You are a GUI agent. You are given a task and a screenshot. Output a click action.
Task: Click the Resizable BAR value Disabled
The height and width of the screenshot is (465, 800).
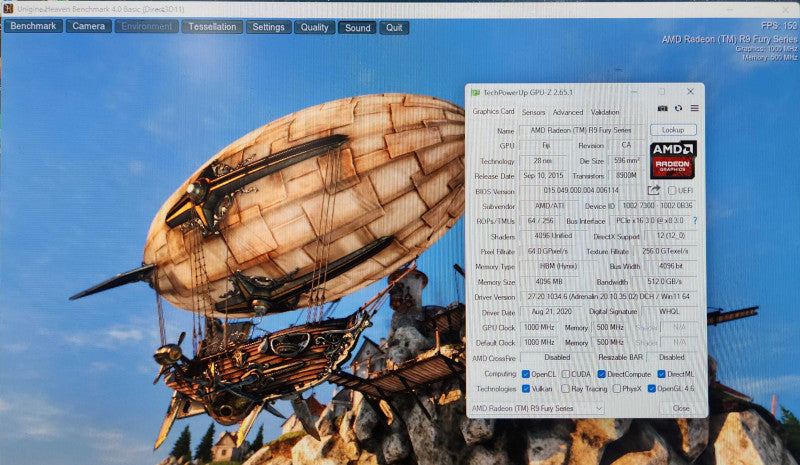pyautogui.click(x=671, y=357)
